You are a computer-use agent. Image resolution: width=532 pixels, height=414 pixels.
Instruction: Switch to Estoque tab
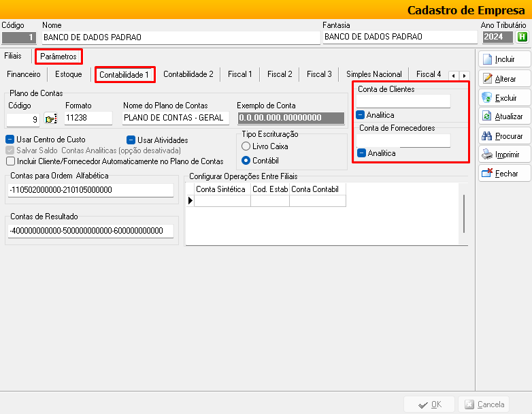point(69,74)
